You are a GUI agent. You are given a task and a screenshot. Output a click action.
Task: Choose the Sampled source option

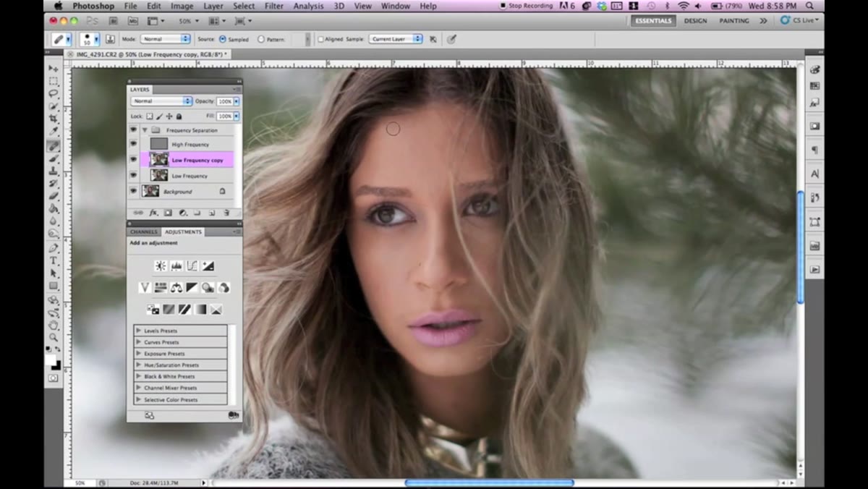click(223, 39)
